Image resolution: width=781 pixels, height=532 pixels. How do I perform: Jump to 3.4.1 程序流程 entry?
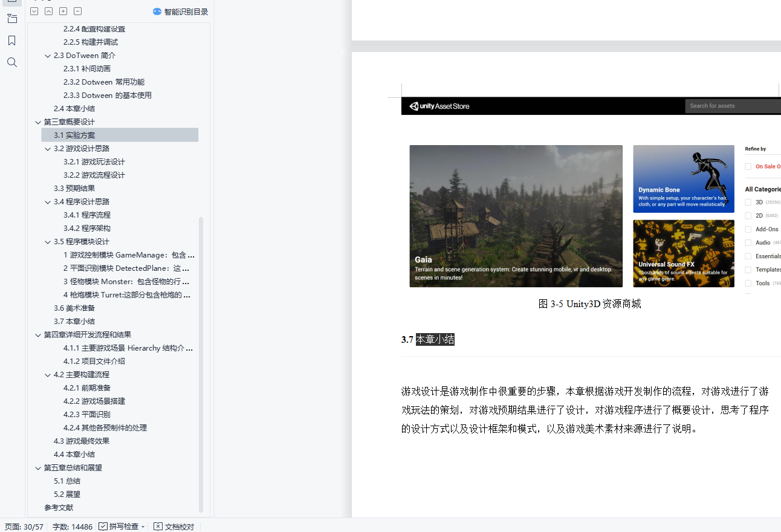coord(87,215)
